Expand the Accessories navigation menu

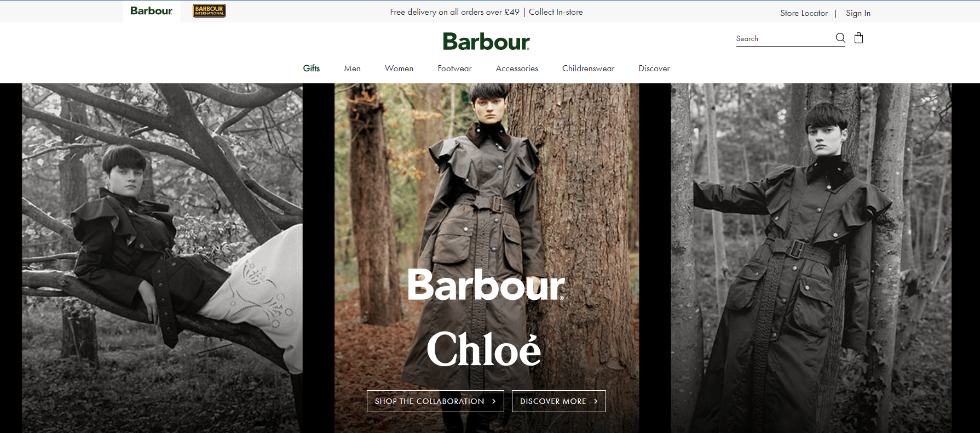(517, 69)
